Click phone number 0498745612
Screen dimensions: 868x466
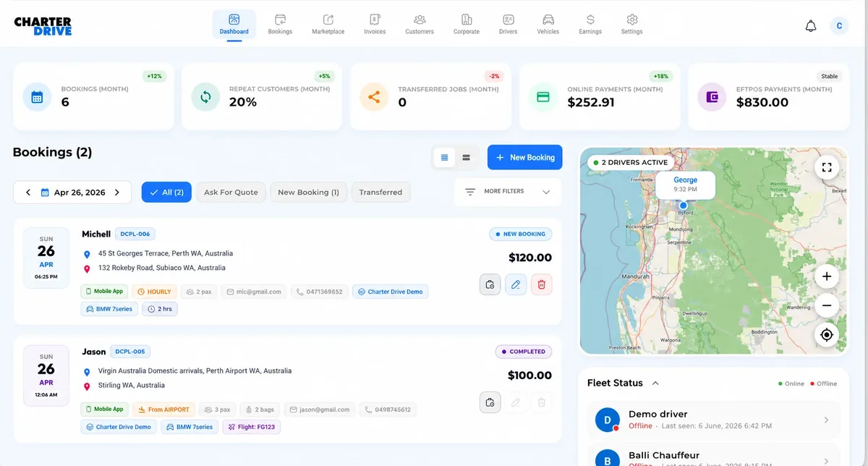click(388, 410)
